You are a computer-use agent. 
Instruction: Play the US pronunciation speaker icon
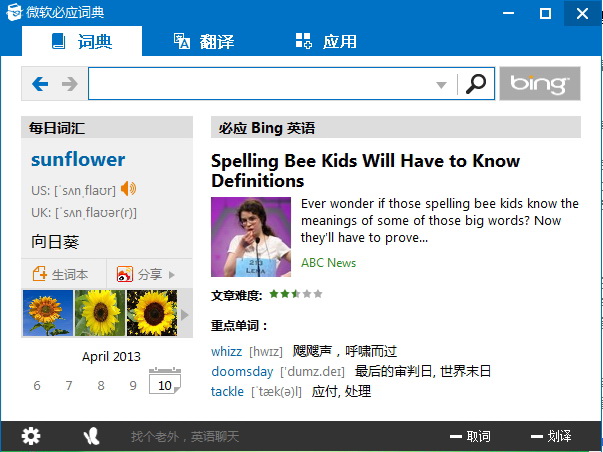[128, 189]
